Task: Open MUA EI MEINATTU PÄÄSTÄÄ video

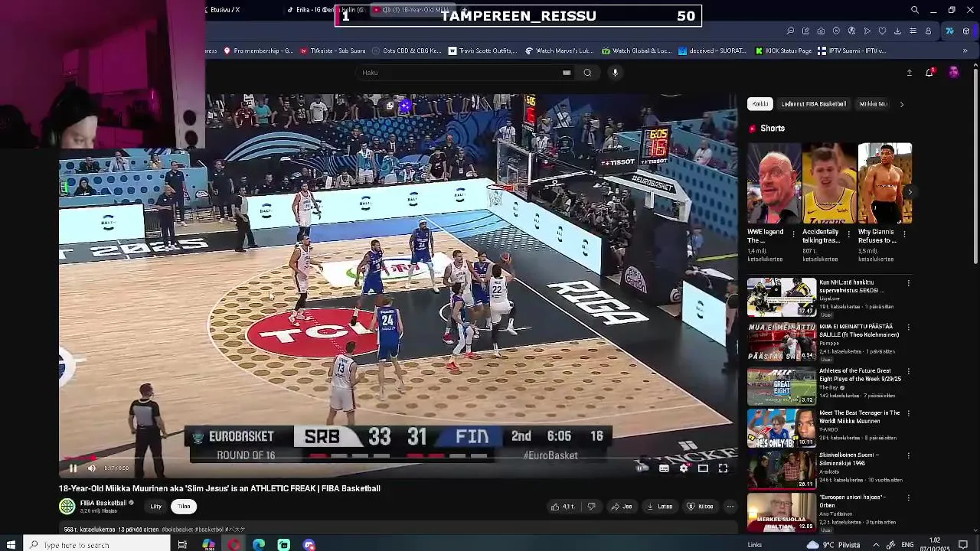Action: tap(782, 341)
